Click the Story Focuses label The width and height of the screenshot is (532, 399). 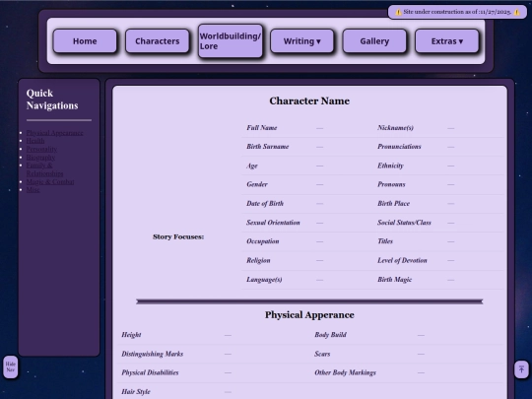point(178,236)
